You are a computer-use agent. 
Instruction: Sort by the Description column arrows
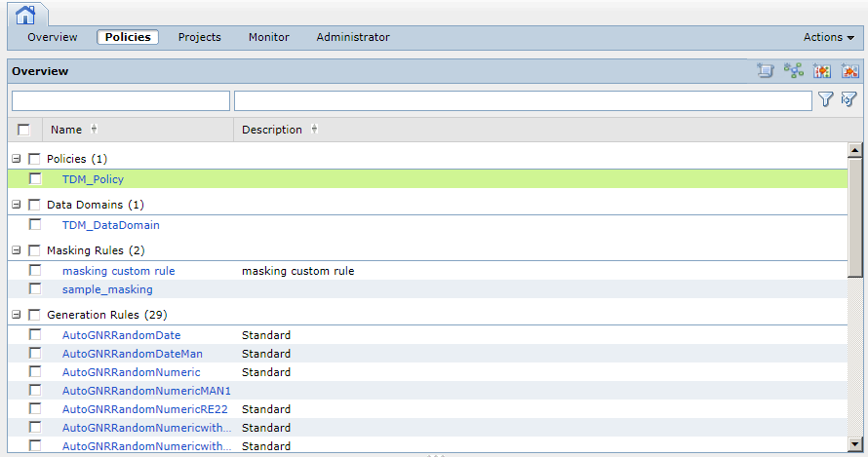[x=314, y=130]
